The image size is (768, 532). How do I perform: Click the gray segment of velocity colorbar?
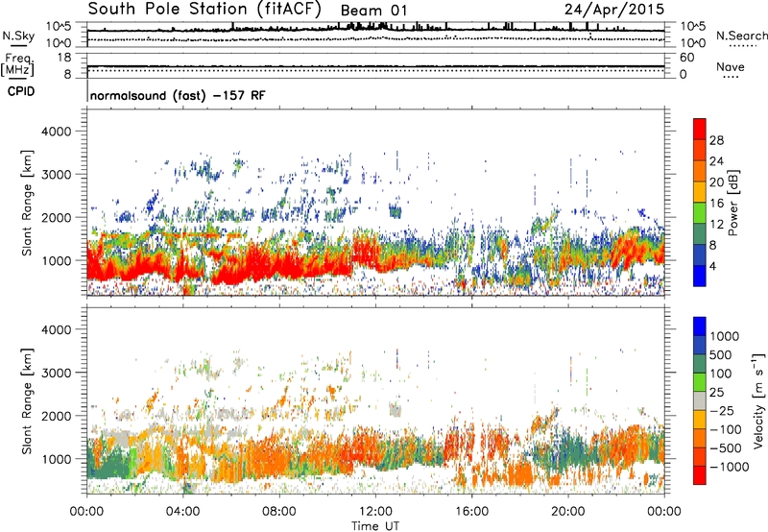pos(700,400)
